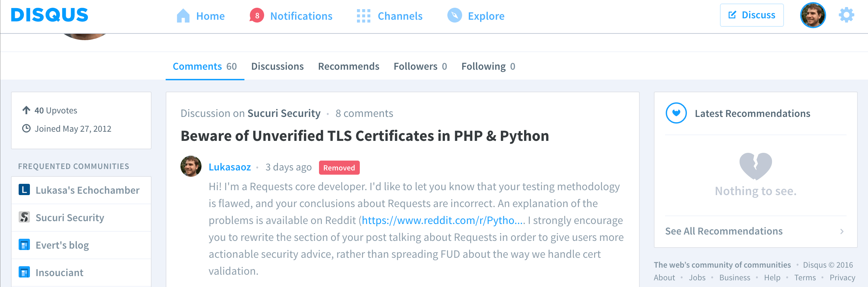Click the Channels grid icon

(x=363, y=16)
